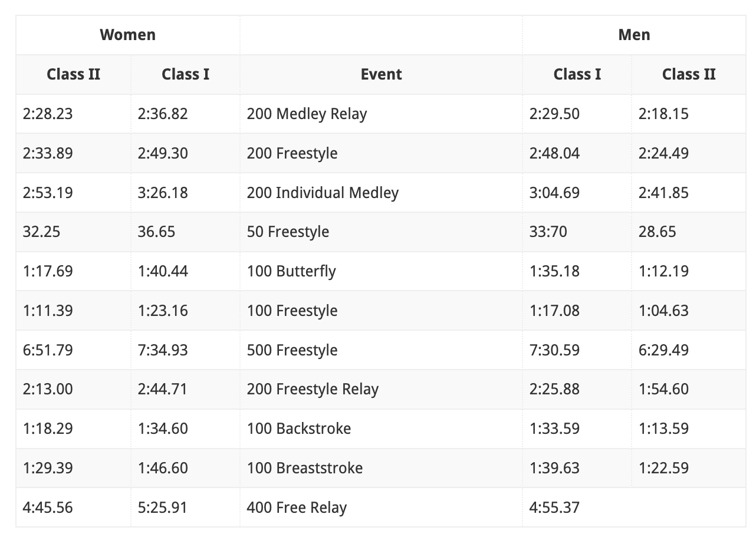Click the Women column group header
Screen dimensions: 756x547
coord(128,35)
